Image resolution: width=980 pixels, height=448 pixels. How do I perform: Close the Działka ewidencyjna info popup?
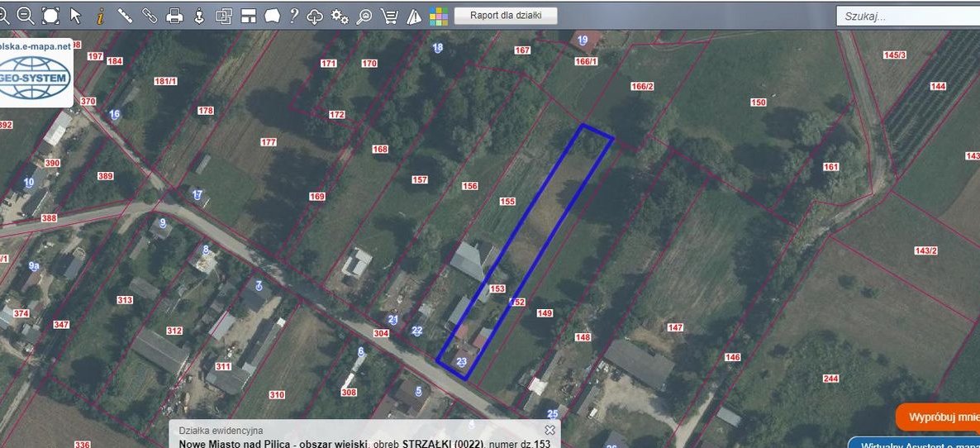point(549,430)
